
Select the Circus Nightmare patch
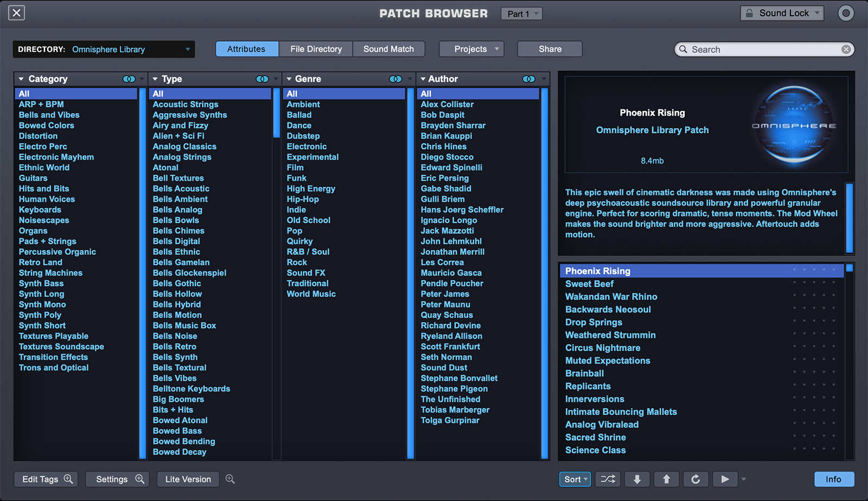[603, 348]
